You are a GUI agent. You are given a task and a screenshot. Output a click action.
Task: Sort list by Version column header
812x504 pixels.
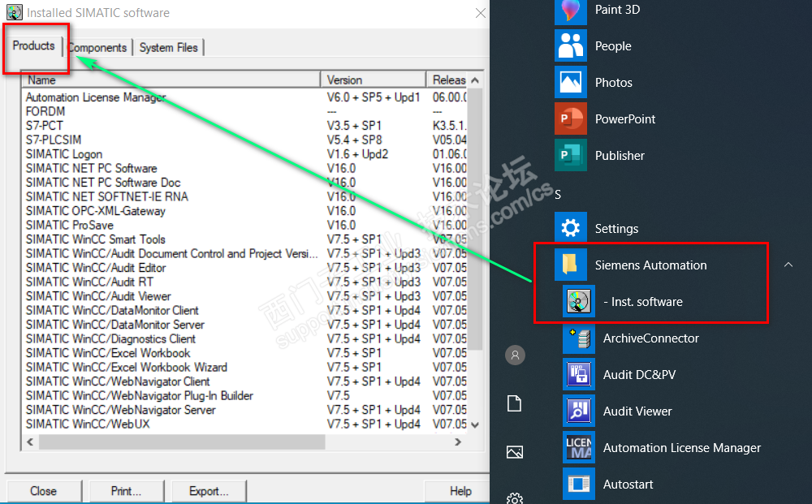374,80
